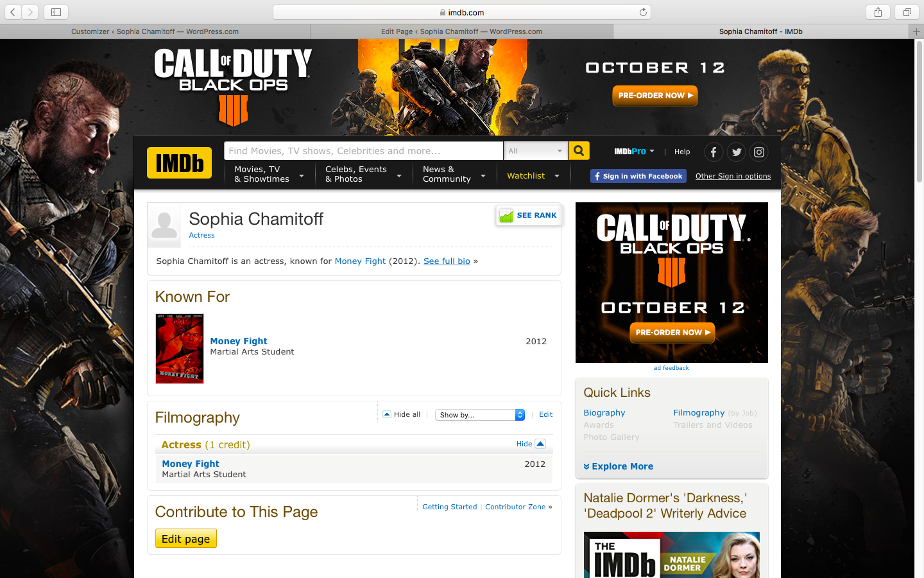Click the SEE RANK chart button

[529, 216]
